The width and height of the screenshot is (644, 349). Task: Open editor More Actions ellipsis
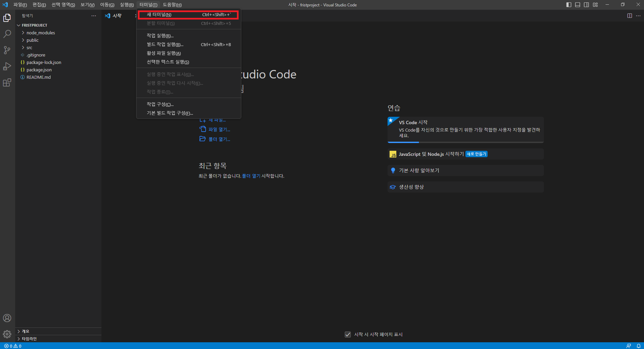pos(638,16)
